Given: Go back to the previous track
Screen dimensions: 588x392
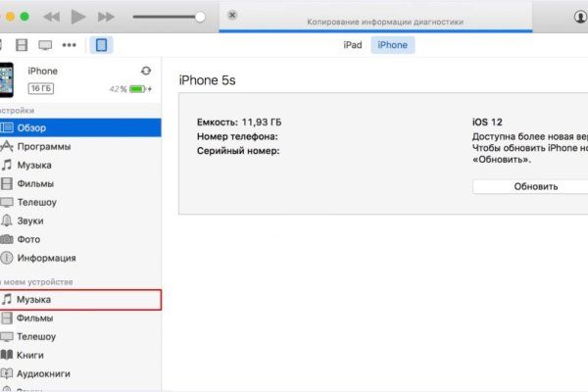Looking at the screenshot, I should [x=53, y=18].
